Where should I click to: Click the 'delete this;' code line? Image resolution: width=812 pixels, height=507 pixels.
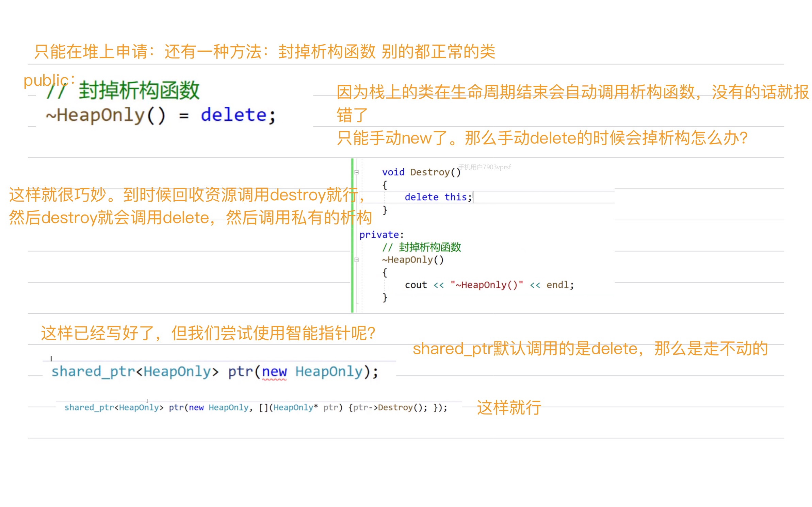click(x=438, y=197)
